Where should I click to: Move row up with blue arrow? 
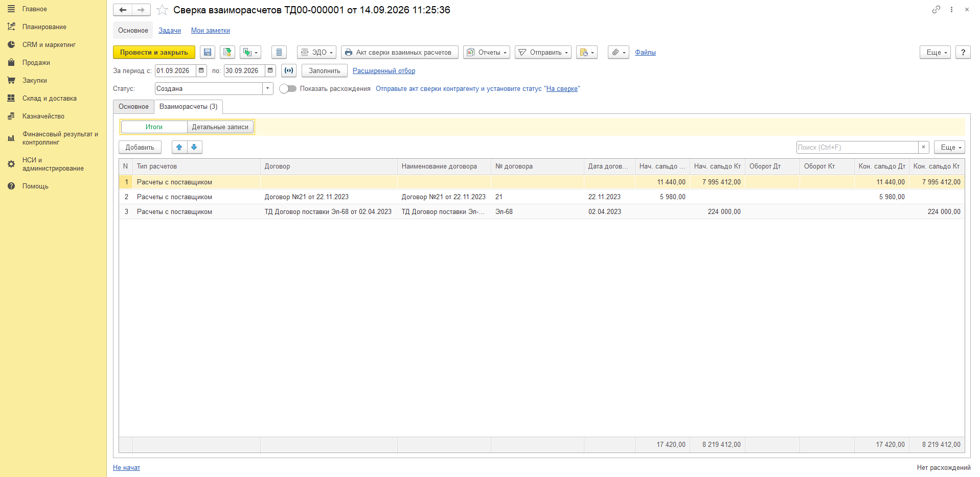coord(179,147)
